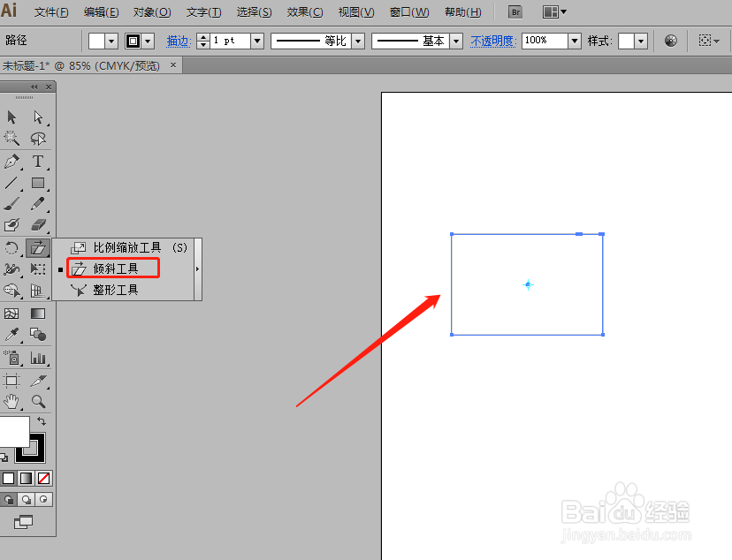732x560 pixels.
Task: Select the Selection tool (black arrow)
Action: click(x=11, y=117)
